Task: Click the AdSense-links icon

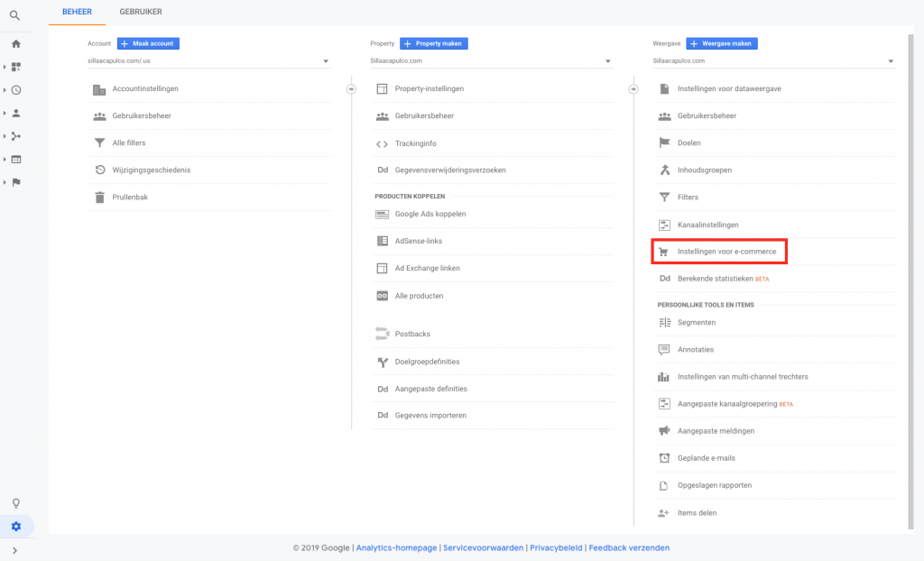Action: click(382, 241)
